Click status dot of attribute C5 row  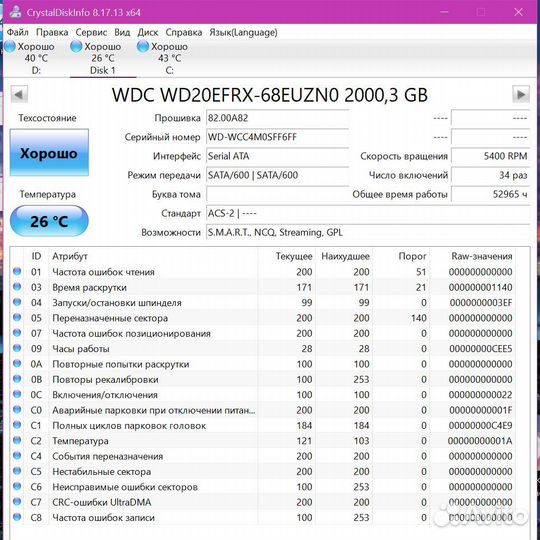[17, 471]
